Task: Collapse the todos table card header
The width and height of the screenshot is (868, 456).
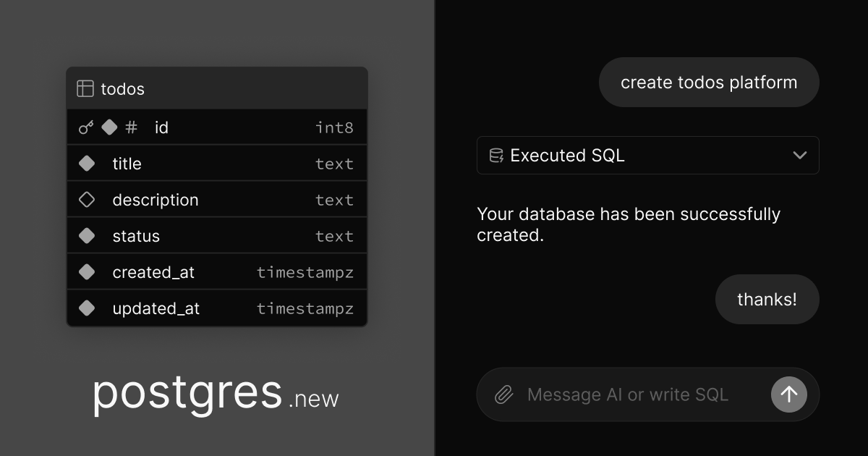Action: 217,88
